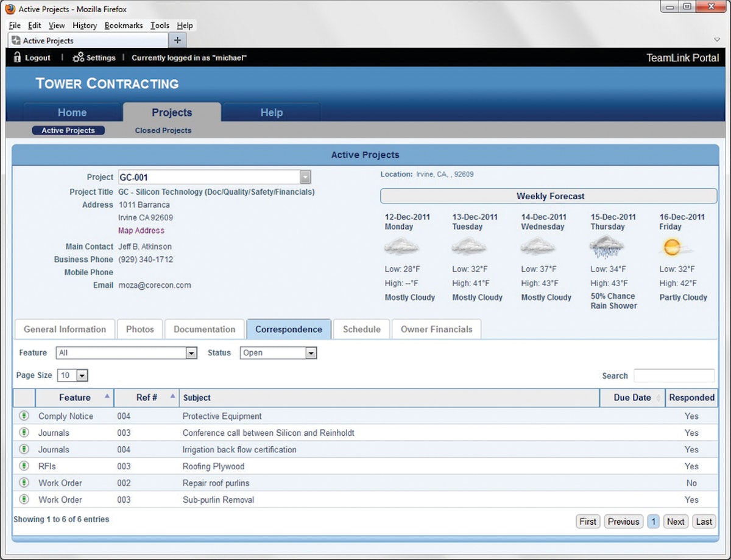Viewport: 731px width, 560px height.
Task: Open the Documentation tab
Action: 204,329
